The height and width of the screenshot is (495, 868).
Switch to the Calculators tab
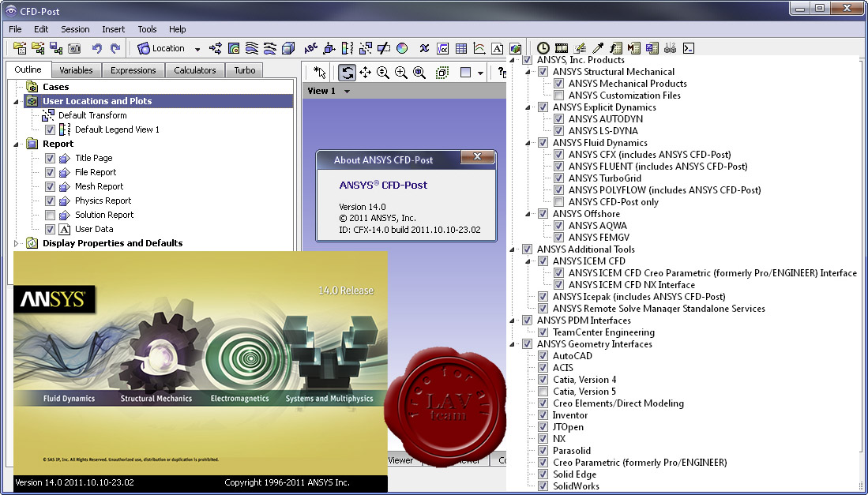(x=195, y=70)
